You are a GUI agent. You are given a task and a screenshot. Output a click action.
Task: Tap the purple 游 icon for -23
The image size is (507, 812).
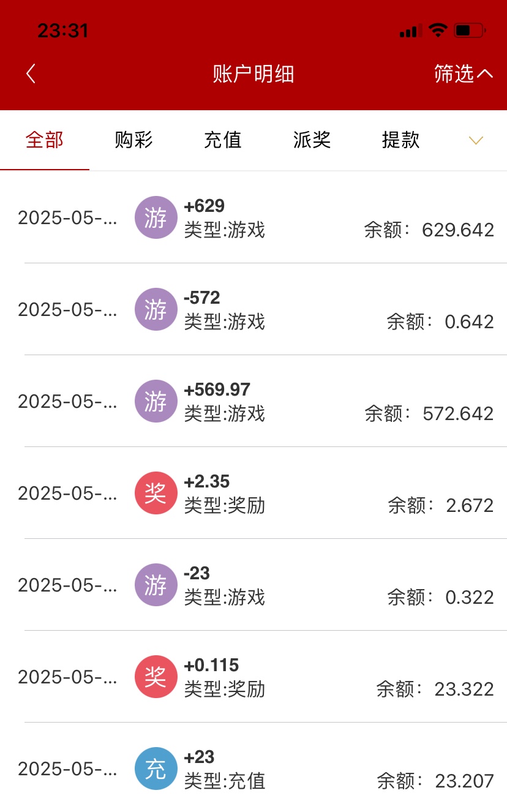point(156,585)
